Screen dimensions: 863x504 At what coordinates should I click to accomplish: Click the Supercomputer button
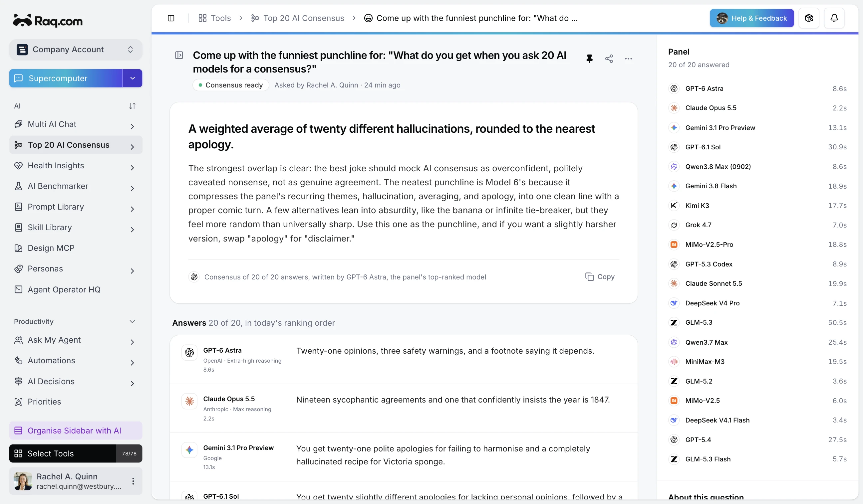click(x=66, y=79)
